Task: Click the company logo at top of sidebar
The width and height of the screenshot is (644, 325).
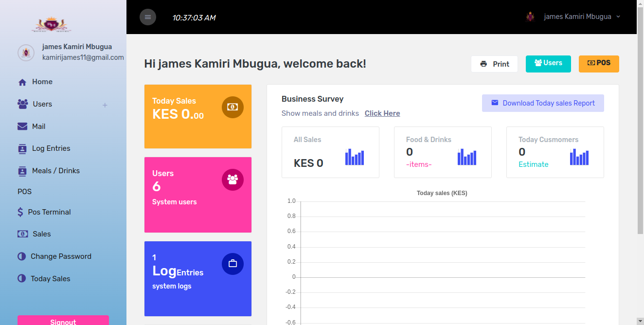Action: pos(51,24)
